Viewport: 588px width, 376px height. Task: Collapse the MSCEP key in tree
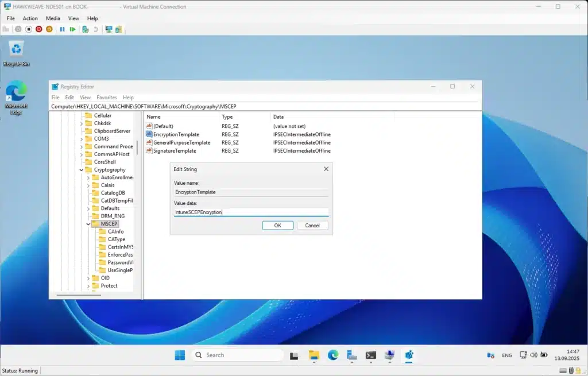(x=88, y=224)
